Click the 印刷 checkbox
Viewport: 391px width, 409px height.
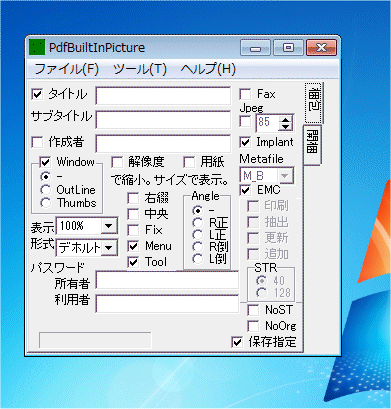[x=253, y=206]
